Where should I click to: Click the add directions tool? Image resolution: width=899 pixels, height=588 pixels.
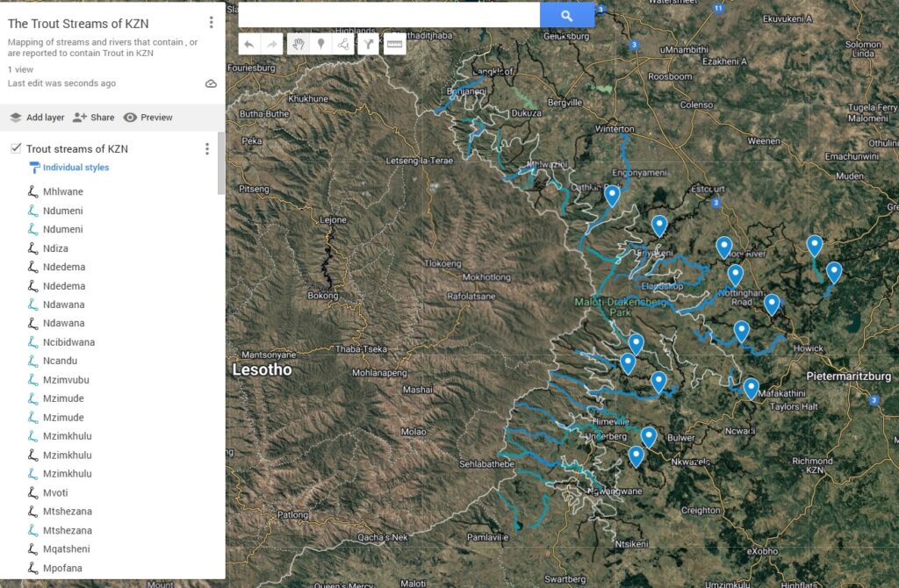(369, 44)
